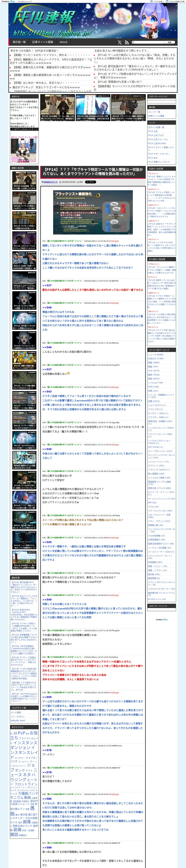This screenshot has width=186, height=868.
Task: Expand the ジョブ (5757) [+] category
Action: (157, 405)
